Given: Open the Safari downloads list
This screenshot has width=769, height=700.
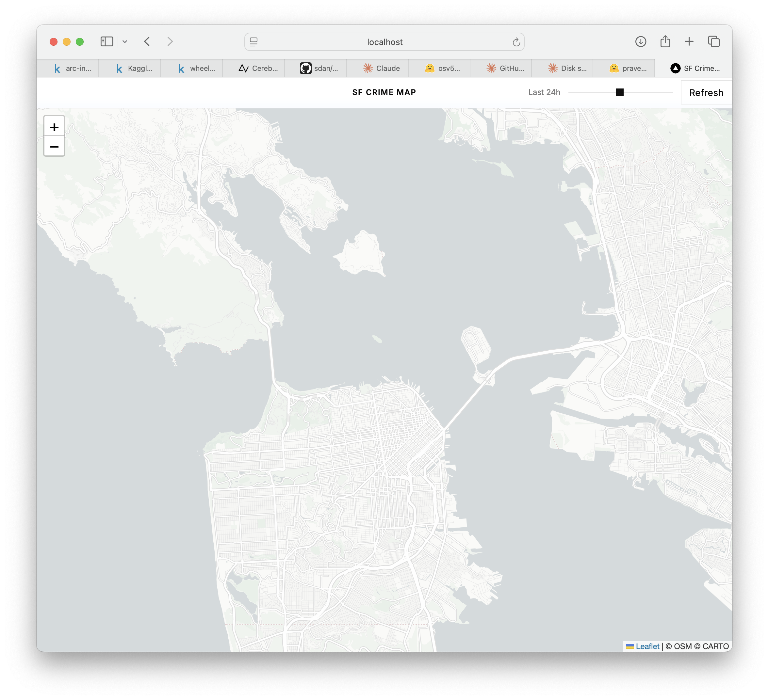Looking at the screenshot, I should 640,41.
